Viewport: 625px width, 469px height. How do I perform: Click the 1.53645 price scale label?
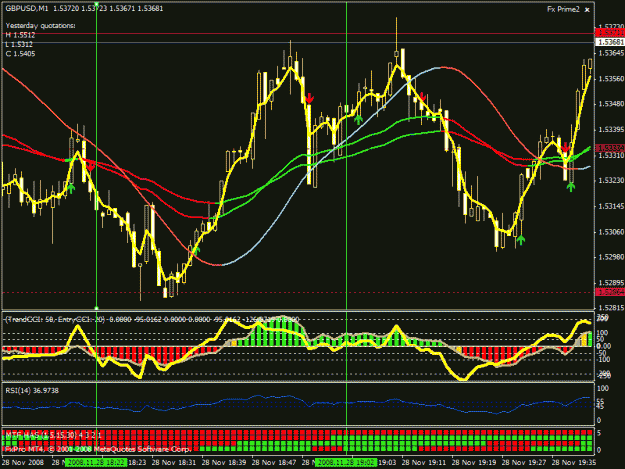[611, 53]
